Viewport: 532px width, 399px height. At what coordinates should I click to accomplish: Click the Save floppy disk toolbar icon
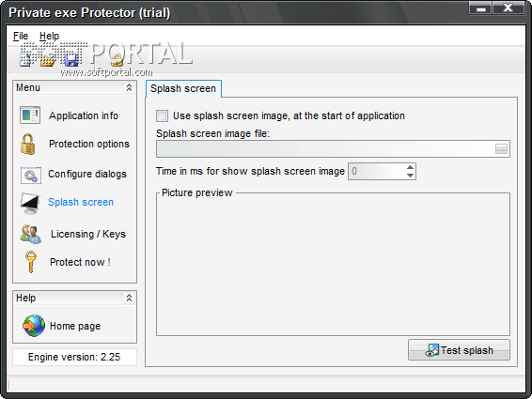(71, 60)
